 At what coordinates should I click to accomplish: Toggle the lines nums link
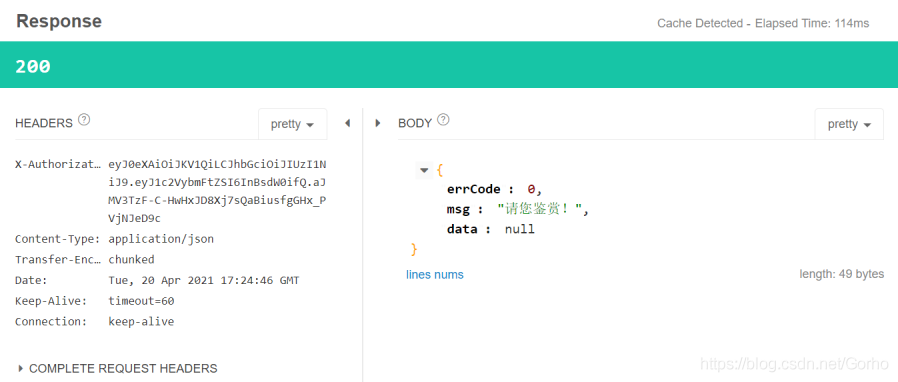click(x=435, y=274)
